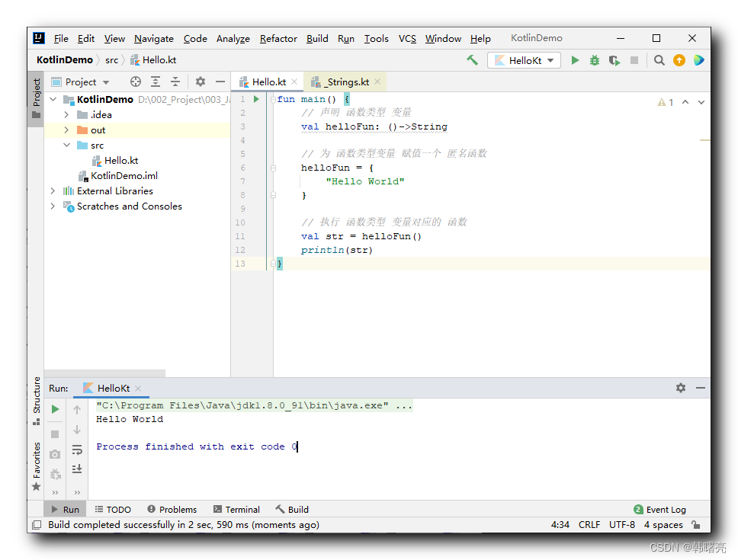Toggle the Structure side tool window
This screenshot has height=560, width=738.
[x=37, y=401]
